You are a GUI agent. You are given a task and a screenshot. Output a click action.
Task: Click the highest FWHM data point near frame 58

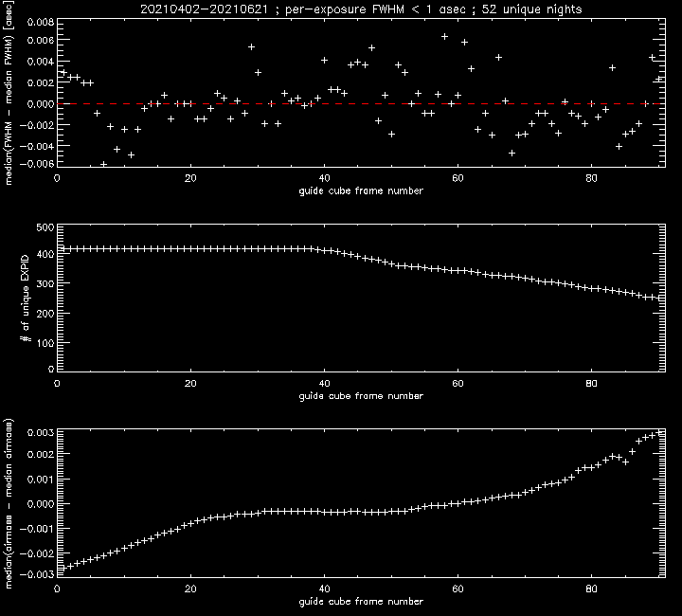tap(444, 37)
